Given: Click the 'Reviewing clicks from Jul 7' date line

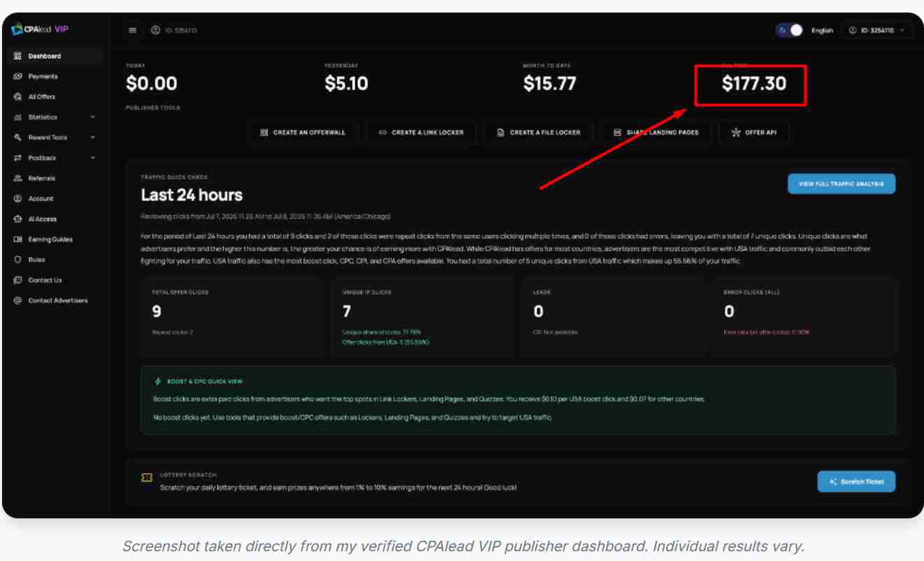Looking at the screenshot, I should point(266,216).
